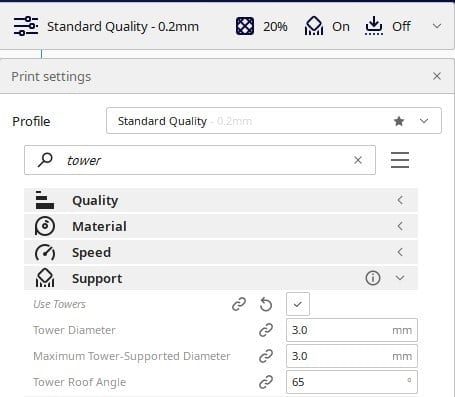Image resolution: width=455 pixels, height=397 pixels.
Task: Reset the Use Towers setting with the revert arrow
Action: pyautogui.click(x=266, y=304)
